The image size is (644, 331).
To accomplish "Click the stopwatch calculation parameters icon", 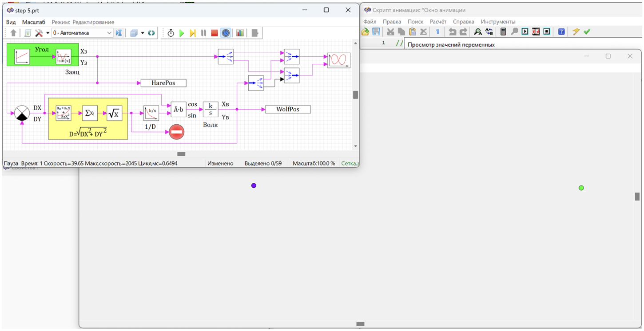I will point(171,33).
